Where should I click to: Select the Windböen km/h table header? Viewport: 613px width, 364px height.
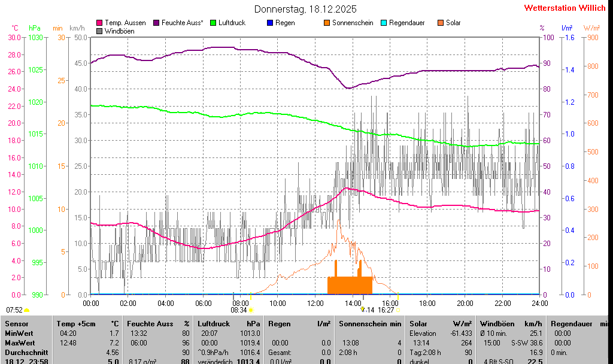coord(510,324)
